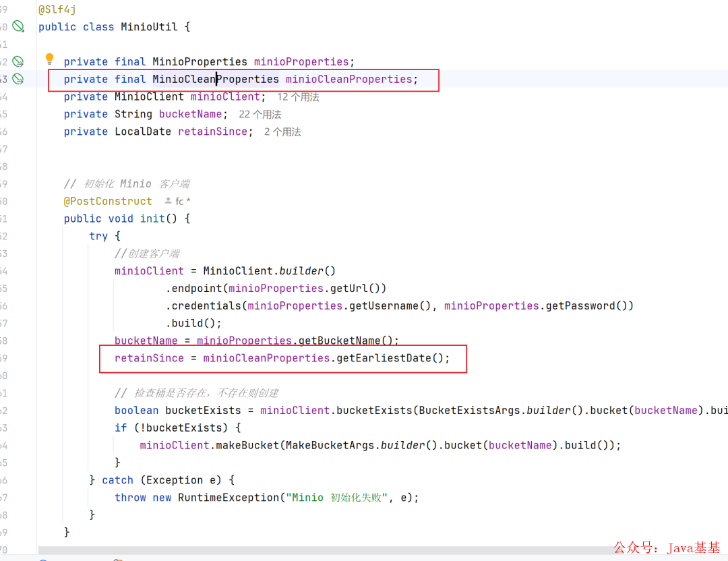Click the 检查桶是否存在 comment line
This screenshot has height=561, width=728.
coord(197,393)
